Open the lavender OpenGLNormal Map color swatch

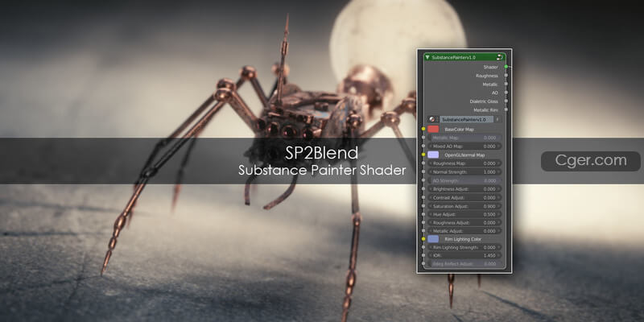433,155
